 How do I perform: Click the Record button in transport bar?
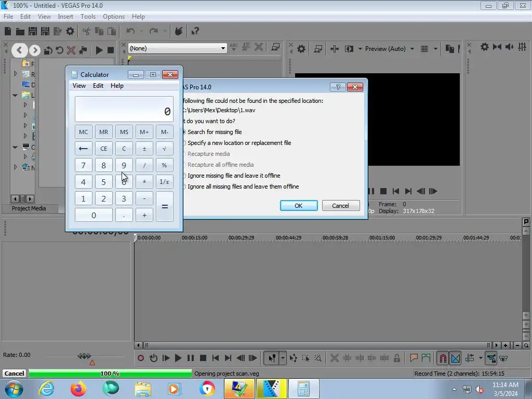[x=141, y=358]
